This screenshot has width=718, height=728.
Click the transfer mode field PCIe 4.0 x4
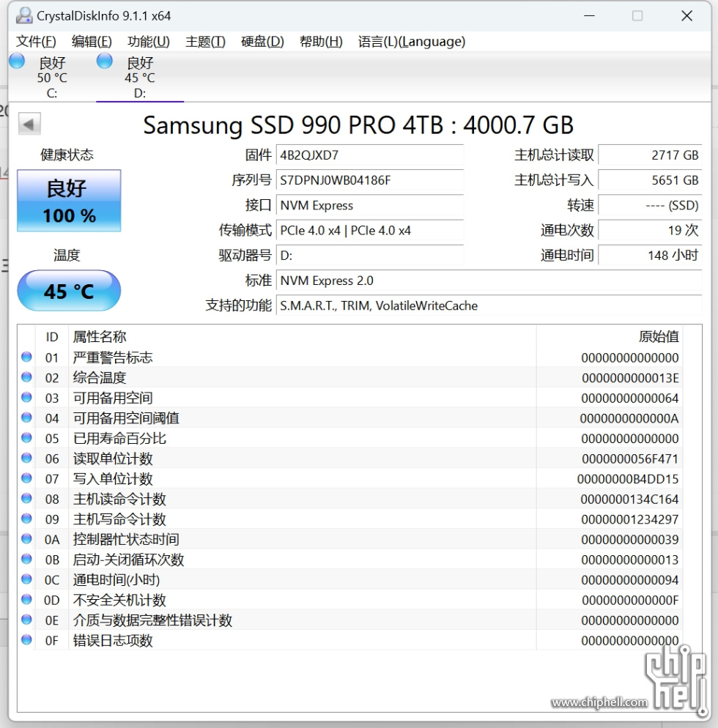coord(370,230)
